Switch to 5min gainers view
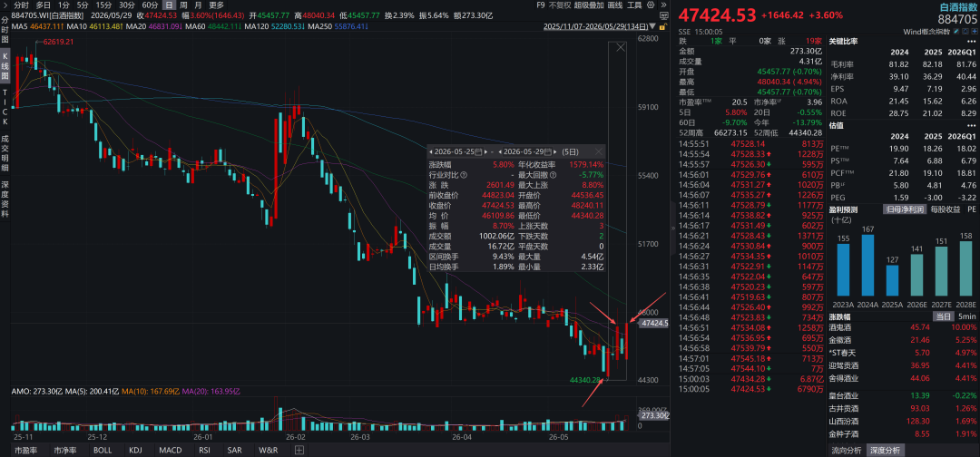The width and height of the screenshot is (980, 457). click(x=965, y=317)
